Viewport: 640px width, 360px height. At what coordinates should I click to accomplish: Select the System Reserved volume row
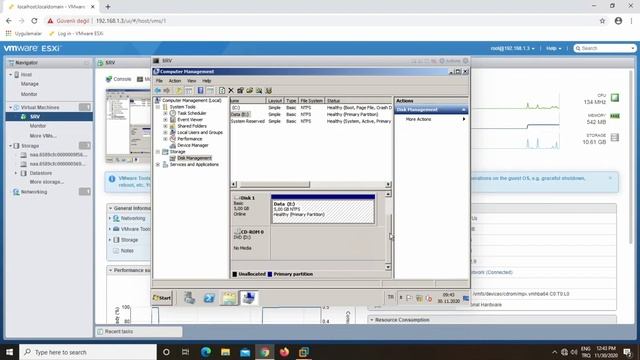pyautogui.click(x=311, y=121)
